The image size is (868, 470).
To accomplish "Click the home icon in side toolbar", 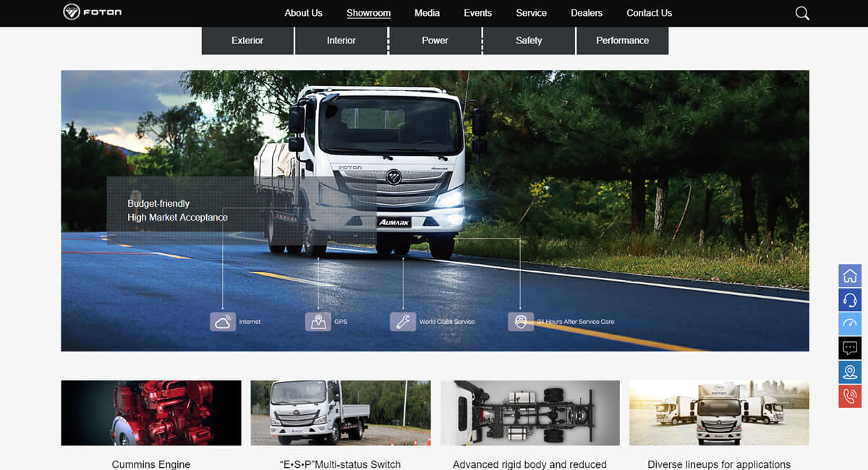I will 850,276.
